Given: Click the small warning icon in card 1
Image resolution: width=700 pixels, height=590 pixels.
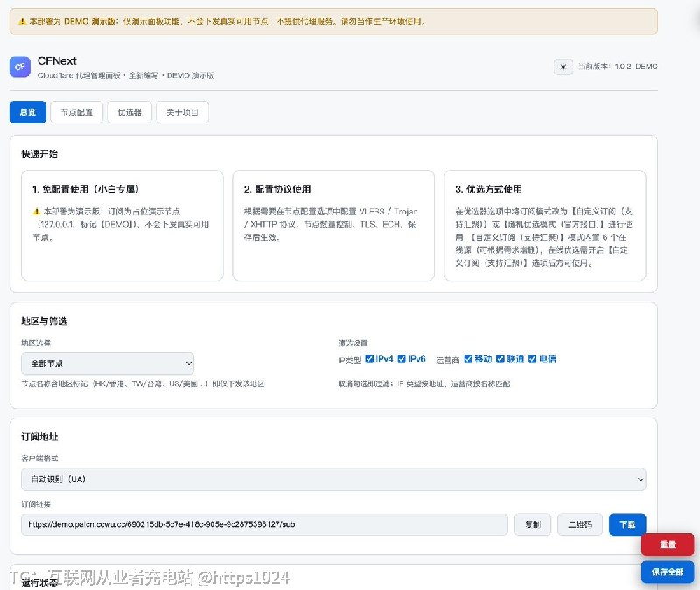Looking at the screenshot, I should pos(37,212).
